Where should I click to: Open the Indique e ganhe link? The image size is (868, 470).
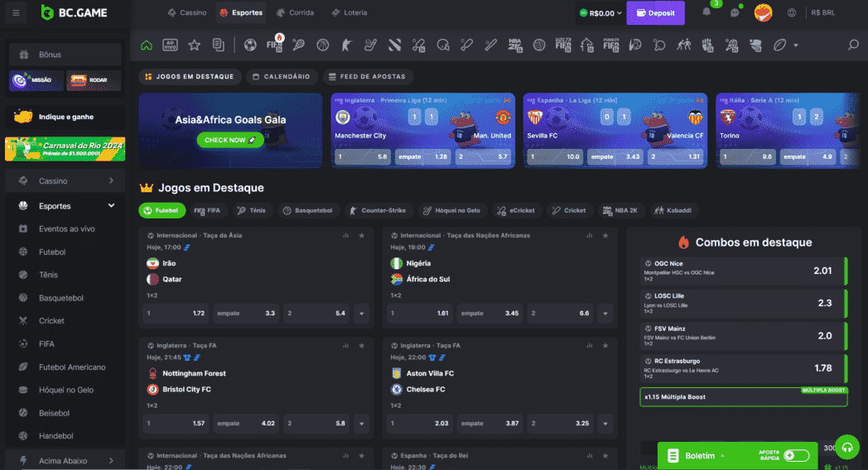pos(65,117)
